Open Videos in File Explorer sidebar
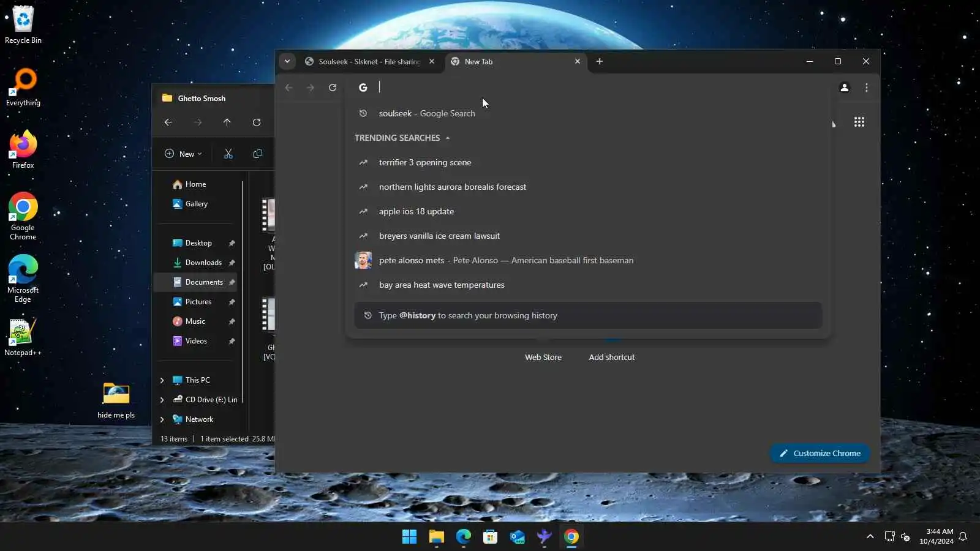This screenshot has height=551, width=980. coord(196,341)
